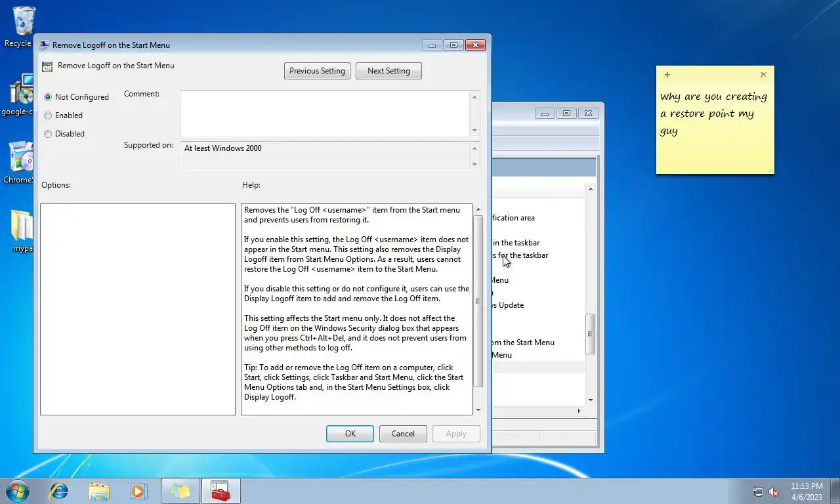Maximize the background policy editor window

pyautogui.click(x=567, y=113)
